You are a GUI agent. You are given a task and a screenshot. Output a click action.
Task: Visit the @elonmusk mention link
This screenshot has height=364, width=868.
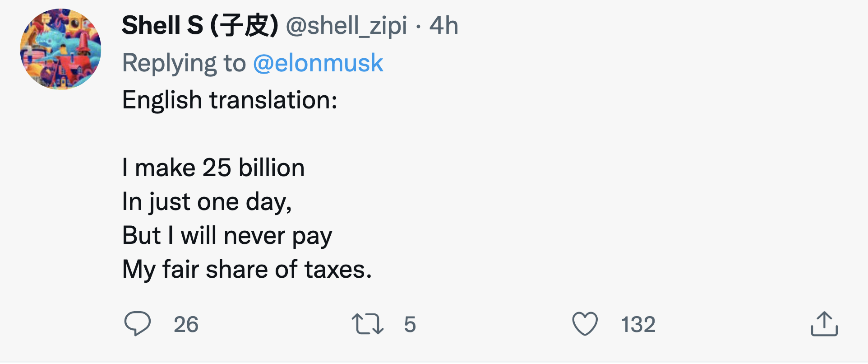point(318,63)
